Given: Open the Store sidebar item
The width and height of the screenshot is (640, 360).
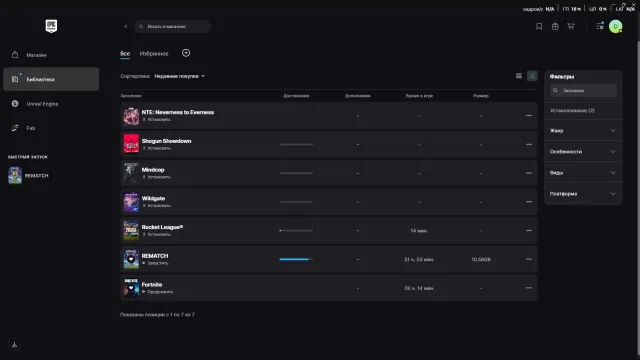Looking at the screenshot, I should pos(51,55).
